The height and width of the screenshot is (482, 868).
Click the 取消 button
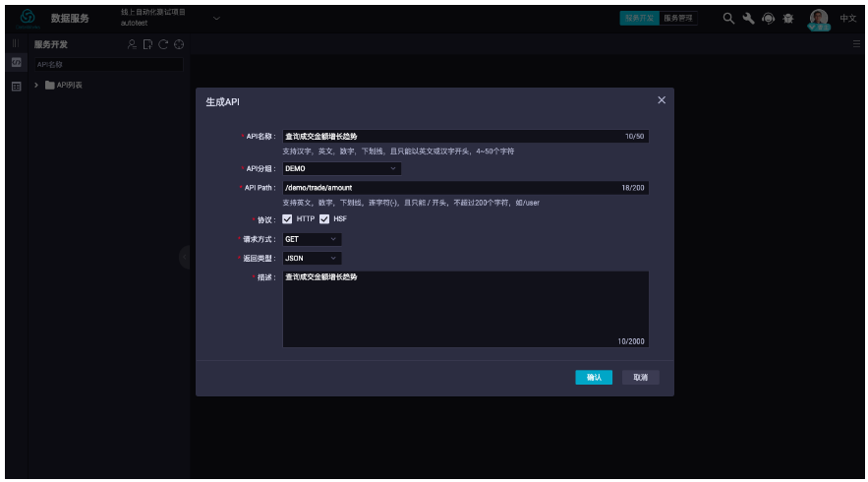(x=641, y=378)
